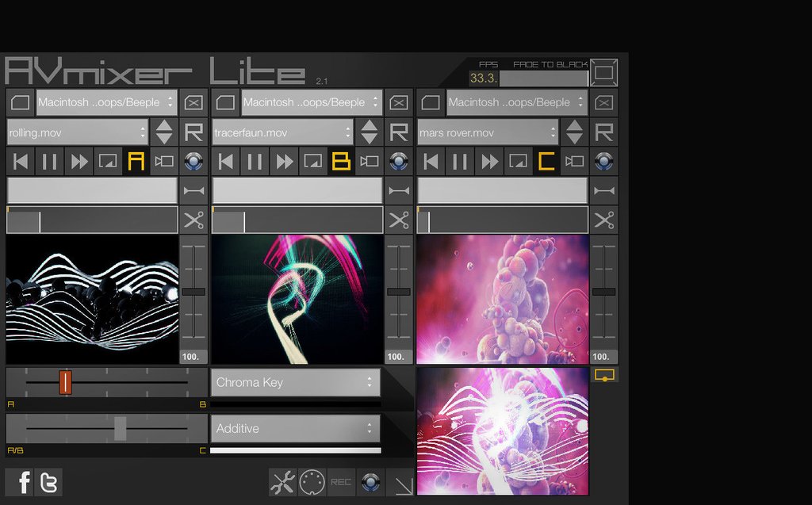Image resolution: width=812 pixels, height=505 pixels.
Task: Open the Additive blend mode dropdown
Action: 296,428
